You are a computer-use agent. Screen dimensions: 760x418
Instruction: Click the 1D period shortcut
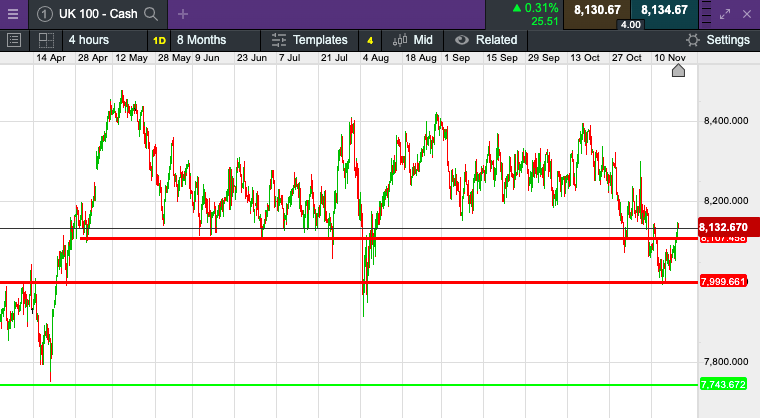(x=159, y=40)
